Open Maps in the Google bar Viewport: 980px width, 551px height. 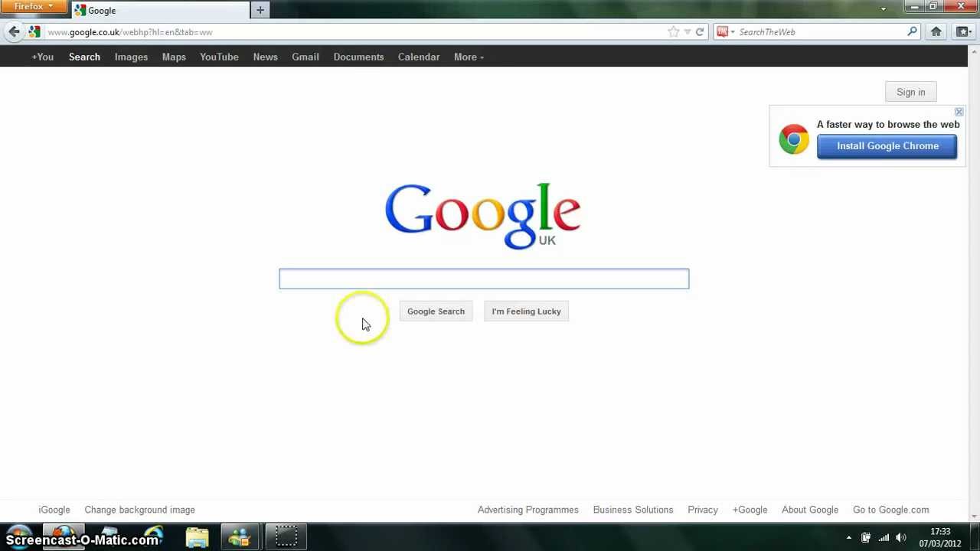click(174, 57)
